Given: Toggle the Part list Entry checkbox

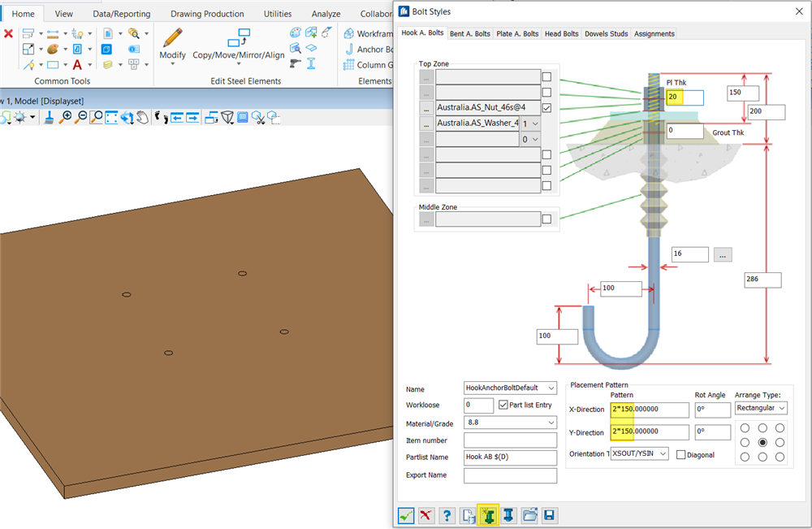Looking at the screenshot, I should pos(504,405).
